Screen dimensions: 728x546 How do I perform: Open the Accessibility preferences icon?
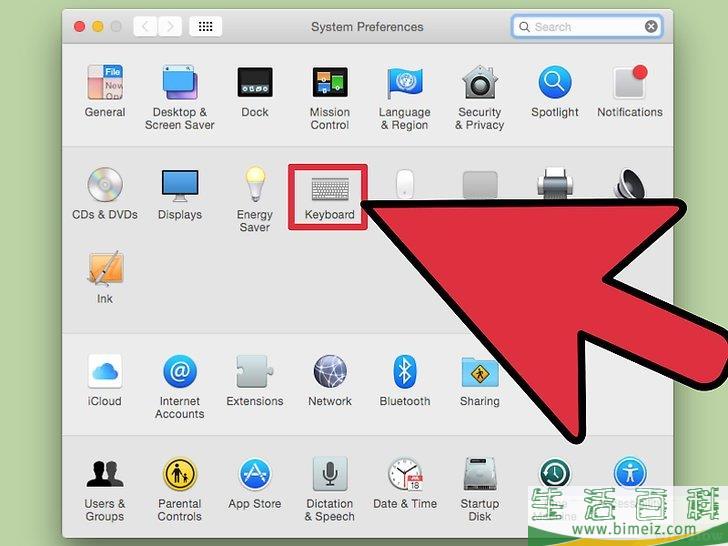pyautogui.click(x=630, y=472)
